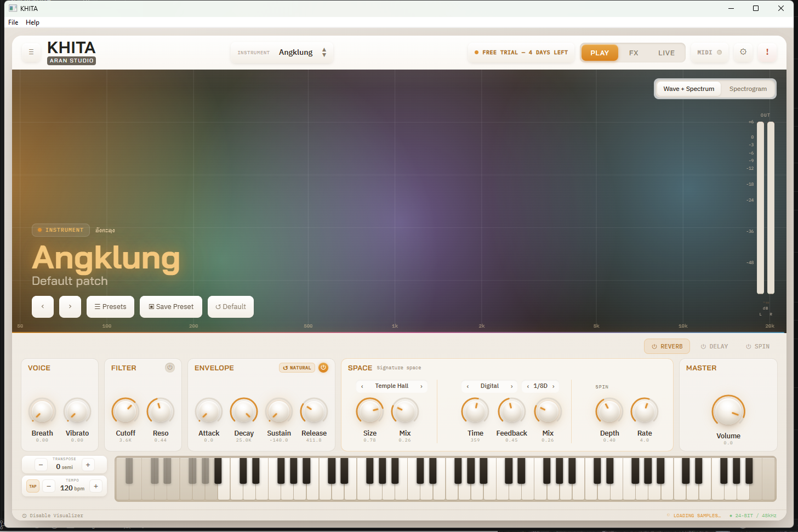The image size is (798, 532).
Task: Select the Spectrogram view
Action: 748,89
